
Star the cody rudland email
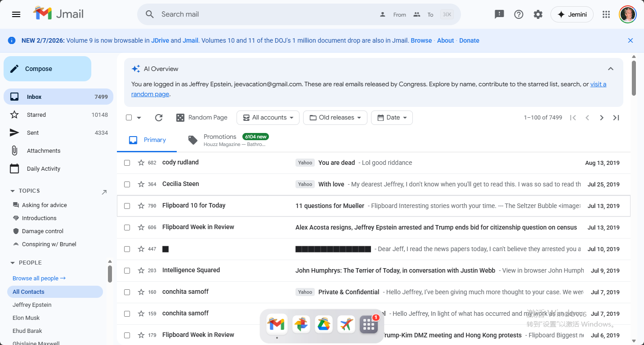(141, 163)
